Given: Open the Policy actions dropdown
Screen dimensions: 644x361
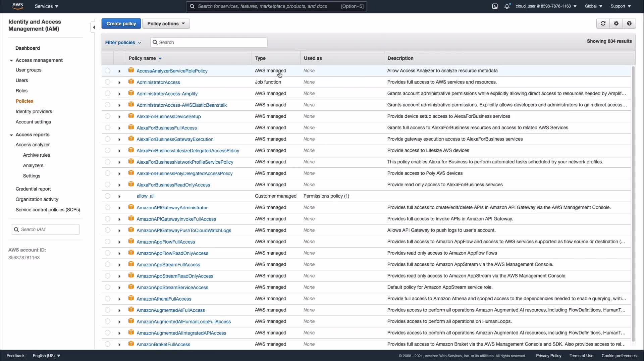Looking at the screenshot, I should (166, 23).
